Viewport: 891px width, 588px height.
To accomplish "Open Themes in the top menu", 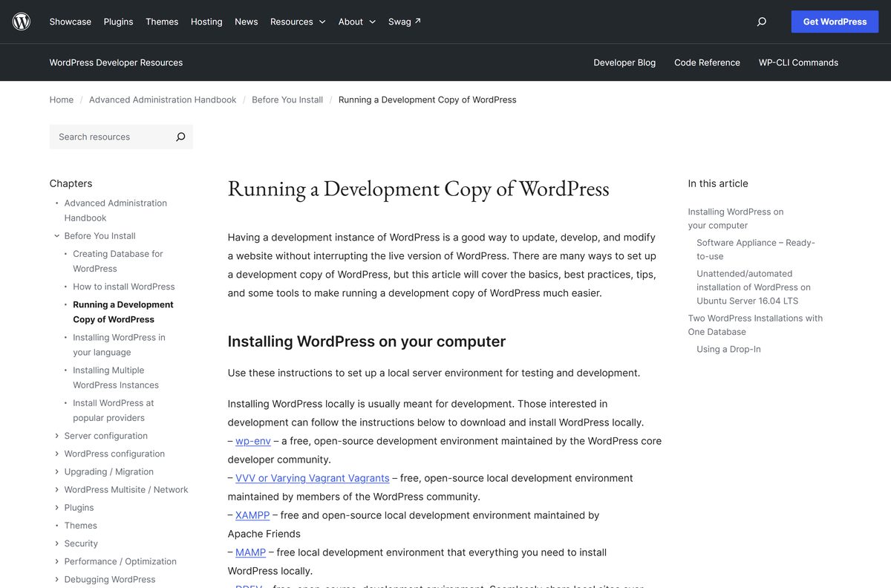I will pos(162,22).
